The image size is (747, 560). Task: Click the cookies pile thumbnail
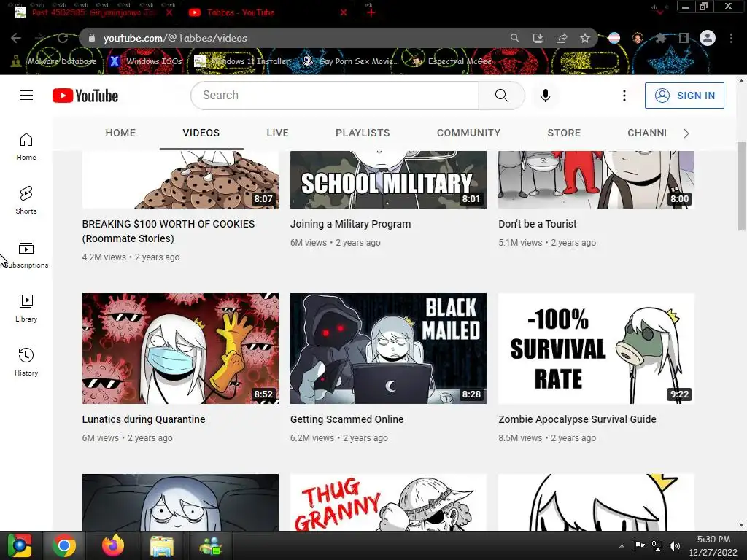181,179
